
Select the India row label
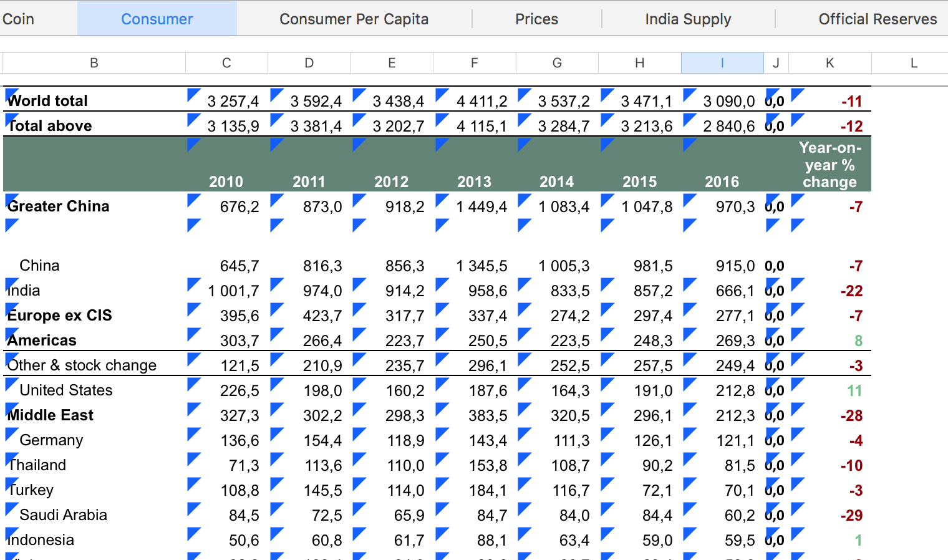[24, 291]
